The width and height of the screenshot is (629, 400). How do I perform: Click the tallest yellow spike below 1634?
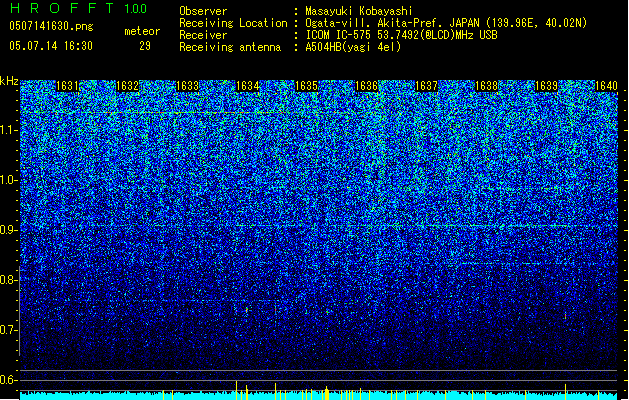pyautogui.click(x=237, y=390)
